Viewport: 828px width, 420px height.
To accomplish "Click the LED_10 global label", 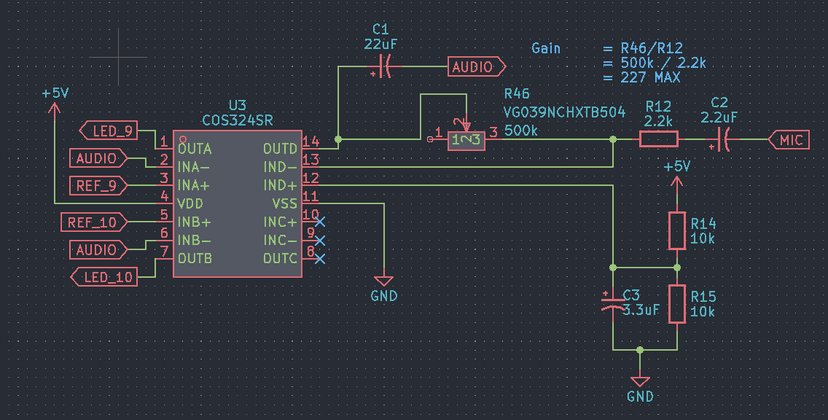I will pos(104,277).
